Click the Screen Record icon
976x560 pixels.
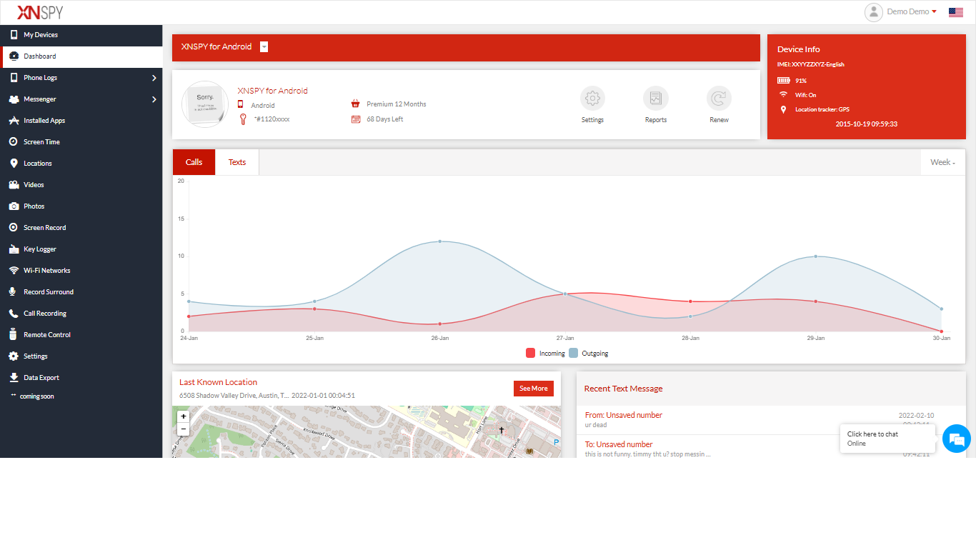click(14, 228)
